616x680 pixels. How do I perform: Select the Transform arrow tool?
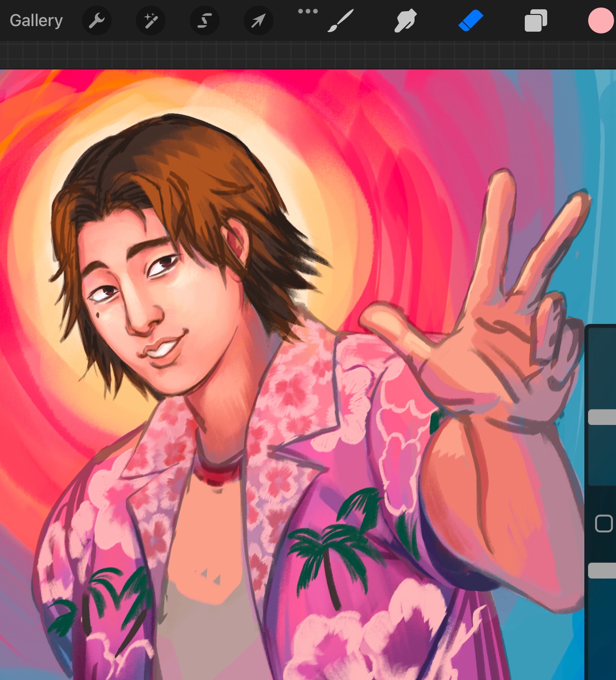258,21
